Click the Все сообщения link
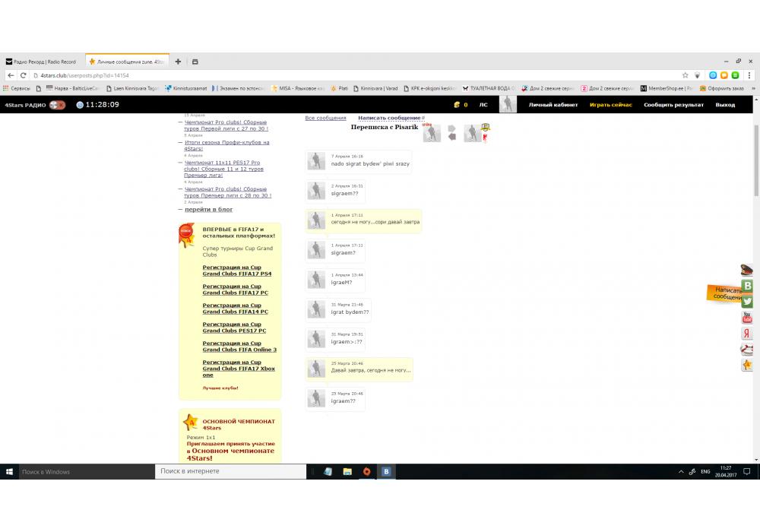The width and height of the screenshot is (760, 532). point(325,118)
